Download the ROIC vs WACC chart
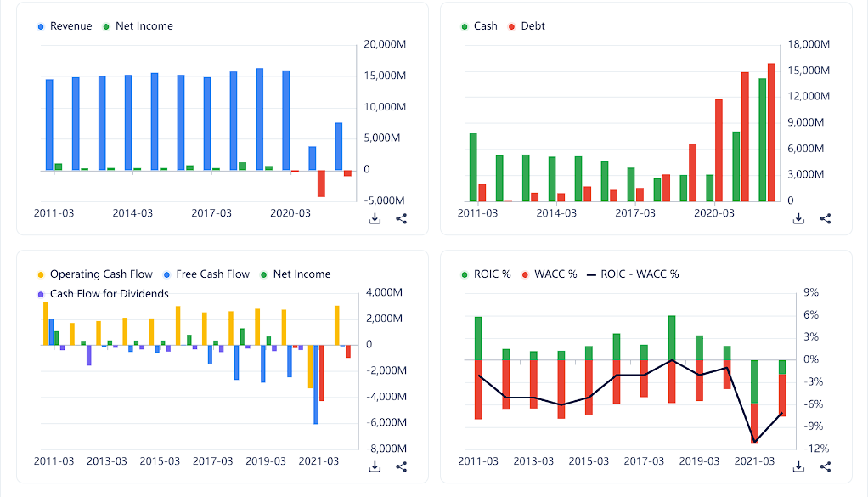The image size is (868, 497). click(798, 466)
